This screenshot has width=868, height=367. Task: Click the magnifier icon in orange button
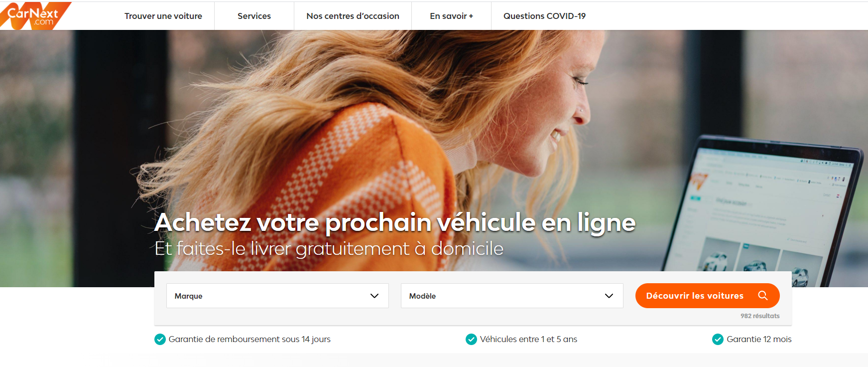pos(762,296)
